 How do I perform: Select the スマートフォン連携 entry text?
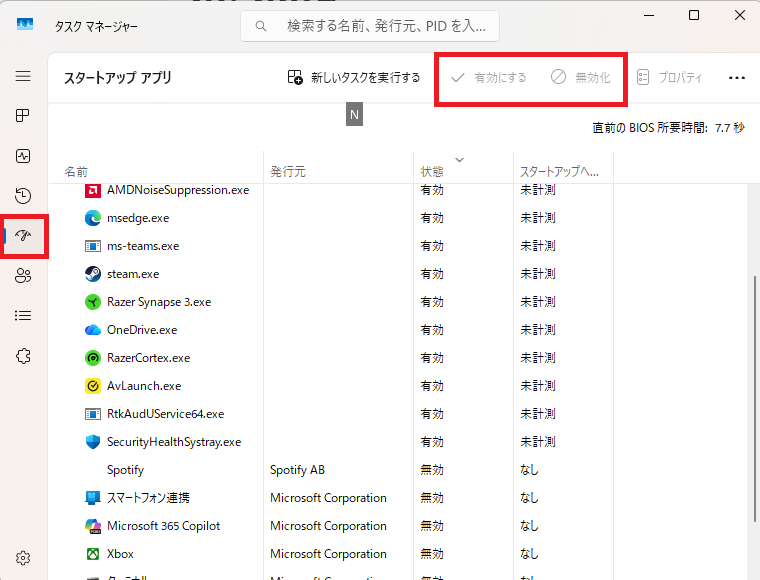pyautogui.click(x=148, y=498)
